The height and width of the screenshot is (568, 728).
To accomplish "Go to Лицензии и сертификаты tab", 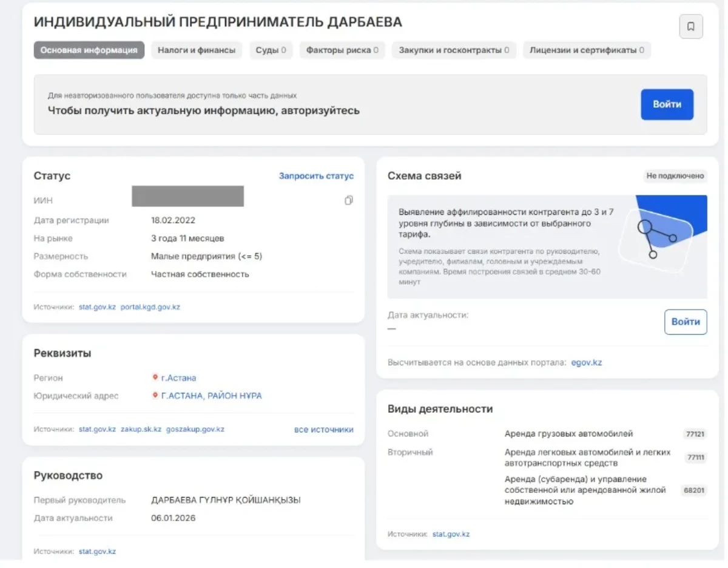I will pos(587,50).
